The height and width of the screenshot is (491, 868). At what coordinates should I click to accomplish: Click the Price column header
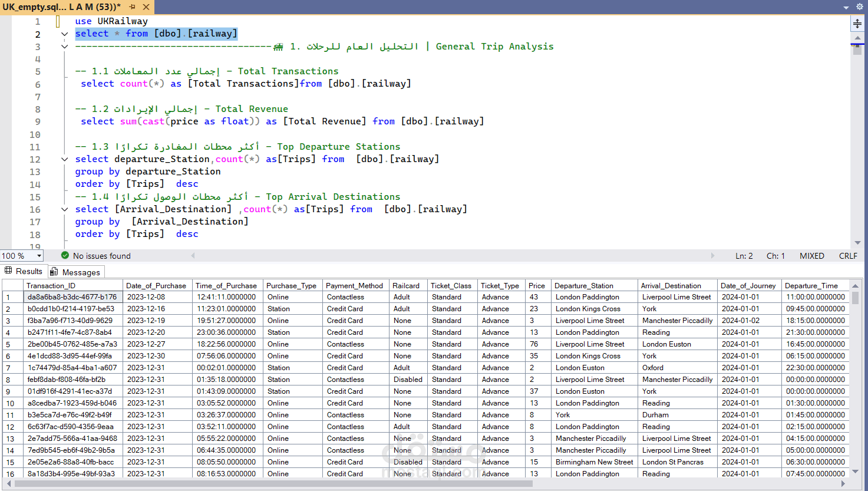coord(537,285)
